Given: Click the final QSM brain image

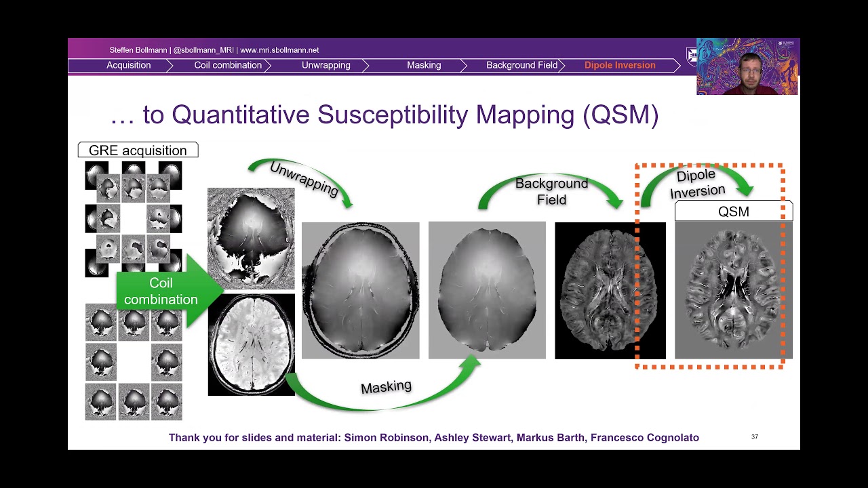Looking at the screenshot, I should pyautogui.click(x=733, y=290).
